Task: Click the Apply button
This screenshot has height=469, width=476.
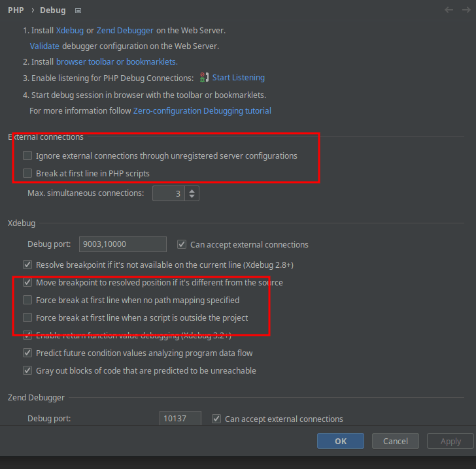Action: [x=450, y=441]
